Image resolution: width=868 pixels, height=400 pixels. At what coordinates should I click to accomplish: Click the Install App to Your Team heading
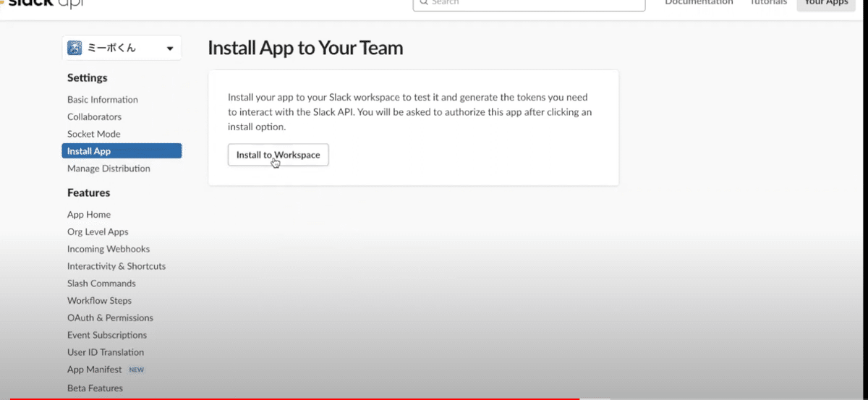point(305,48)
